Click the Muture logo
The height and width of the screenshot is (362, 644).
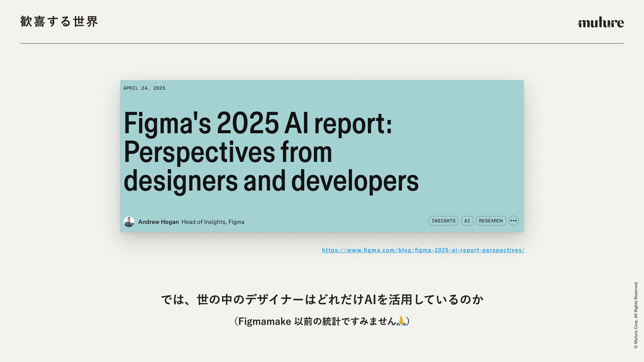600,22
